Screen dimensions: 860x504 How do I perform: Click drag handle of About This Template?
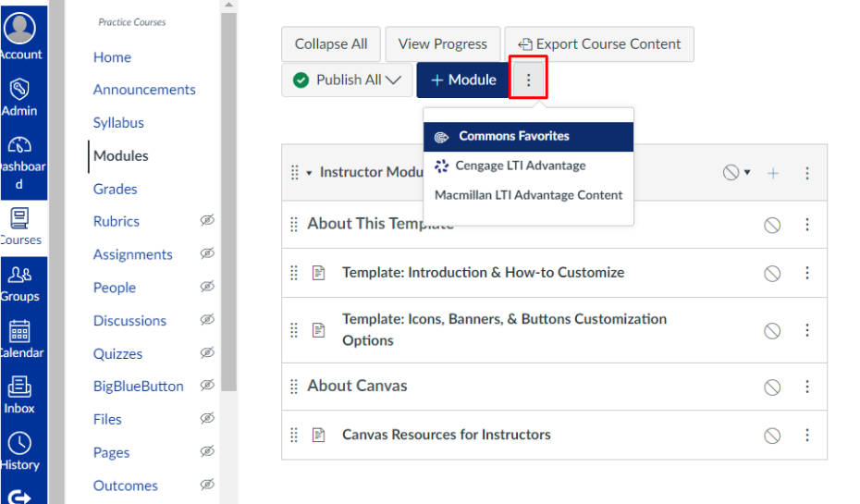pyautogui.click(x=294, y=225)
